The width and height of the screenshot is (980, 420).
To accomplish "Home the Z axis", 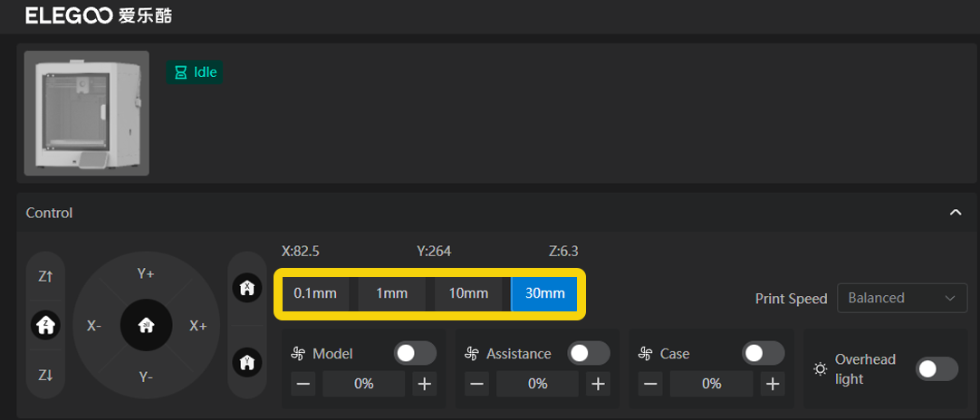I will click(46, 324).
